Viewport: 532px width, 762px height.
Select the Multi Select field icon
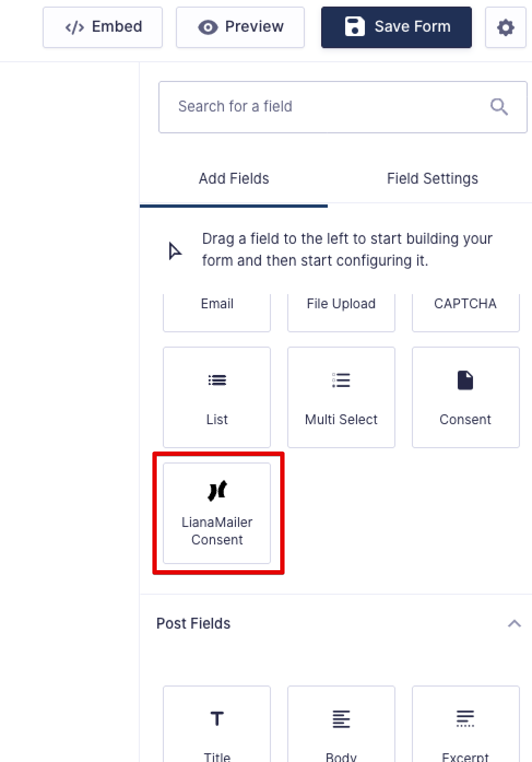pyautogui.click(x=341, y=380)
